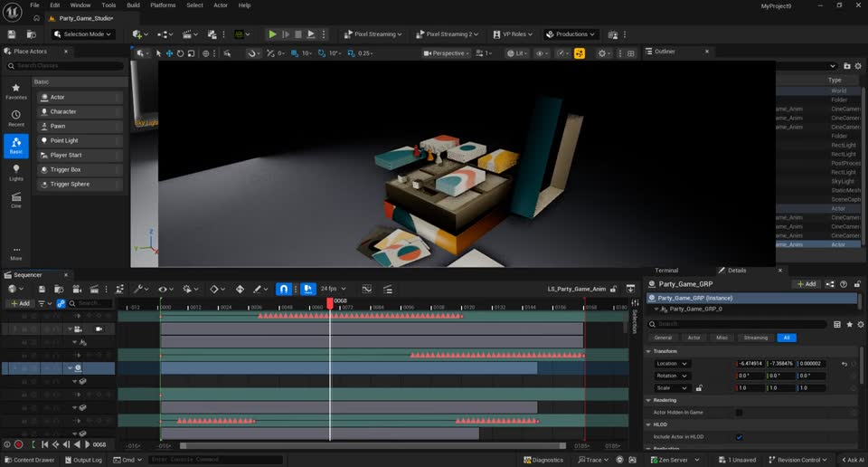Open Sequencer eye view options dropdown
This screenshot has height=467, width=868.
(165, 289)
